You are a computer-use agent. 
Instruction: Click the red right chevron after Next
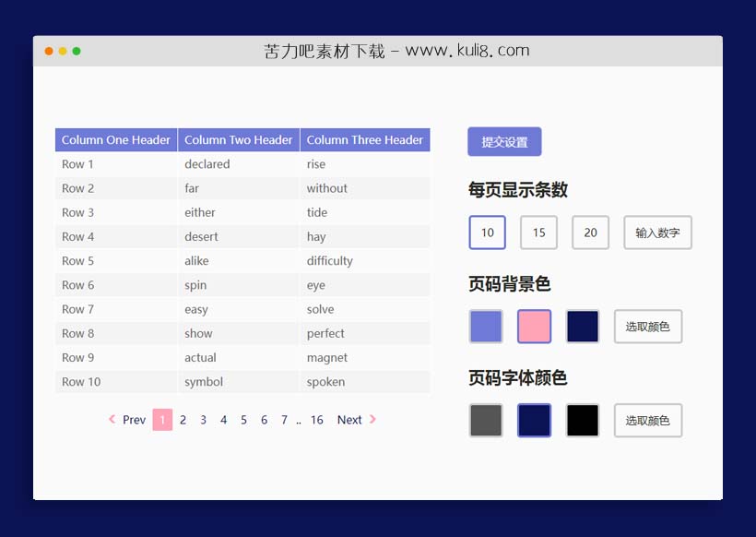click(373, 420)
